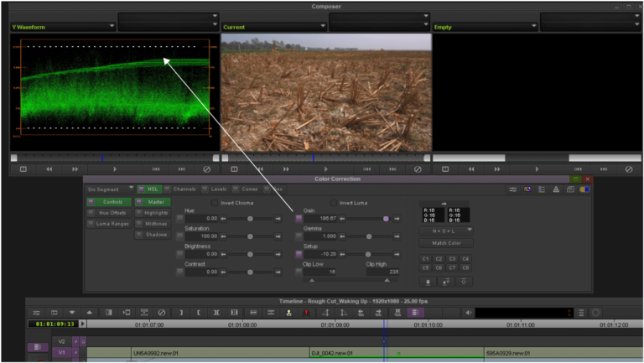Select the Luma Ranges subtab
The image size is (644, 363).
point(109,224)
